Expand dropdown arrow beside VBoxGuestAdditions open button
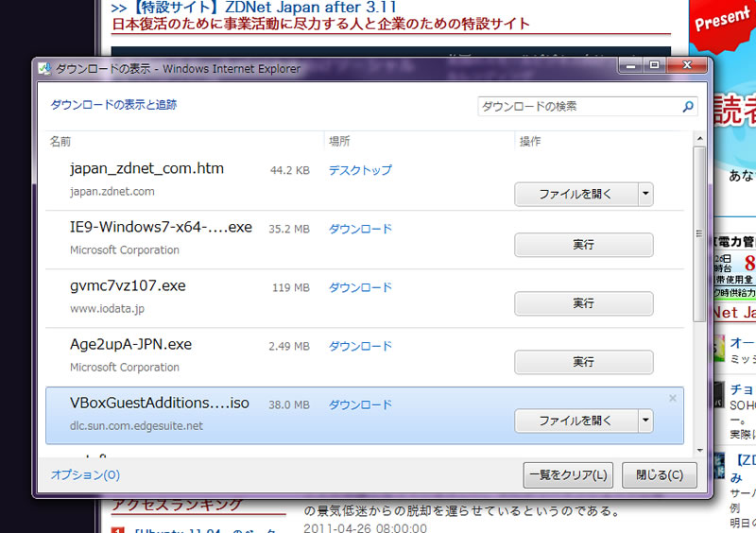Viewport: 756px width, 533px height. [645, 421]
